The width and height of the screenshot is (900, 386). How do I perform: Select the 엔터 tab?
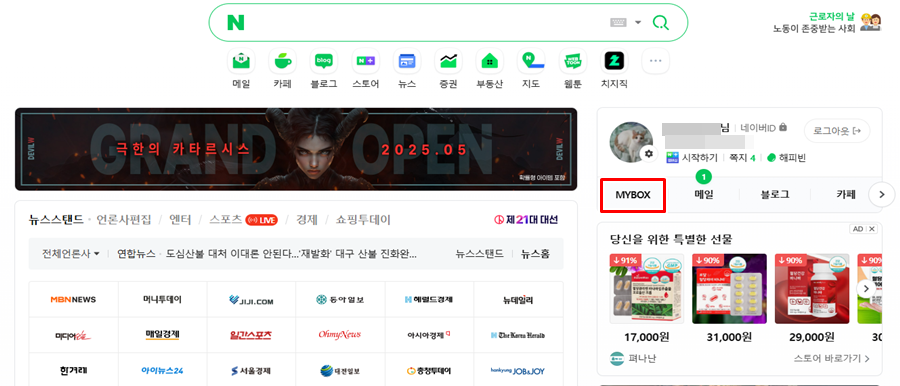(x=181, y=219)
